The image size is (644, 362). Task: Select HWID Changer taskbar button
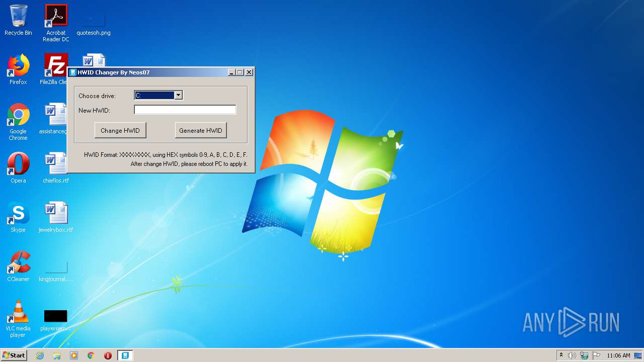click(x=125, y=355)
